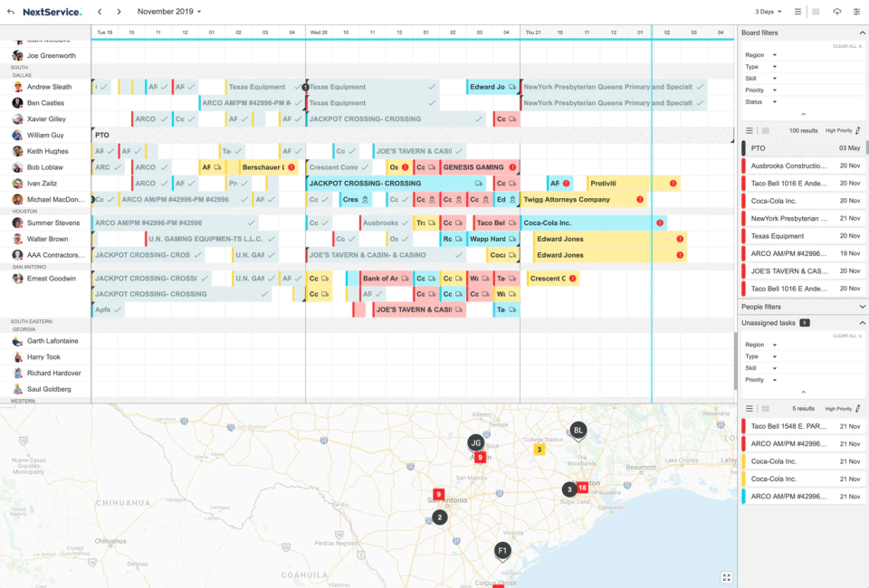Open Edward Jo task on Andrew Sleath row
The image size is (869, 588).
click(492, 87)
